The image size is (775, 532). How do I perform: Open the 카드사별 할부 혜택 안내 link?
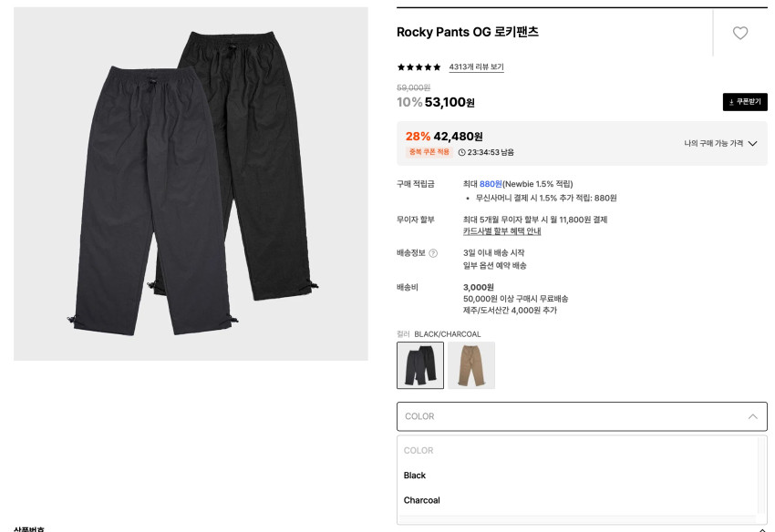(501, 231)
